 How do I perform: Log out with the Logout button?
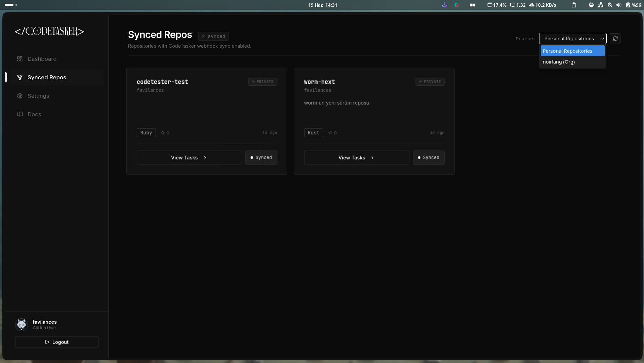tap(57, 342)
